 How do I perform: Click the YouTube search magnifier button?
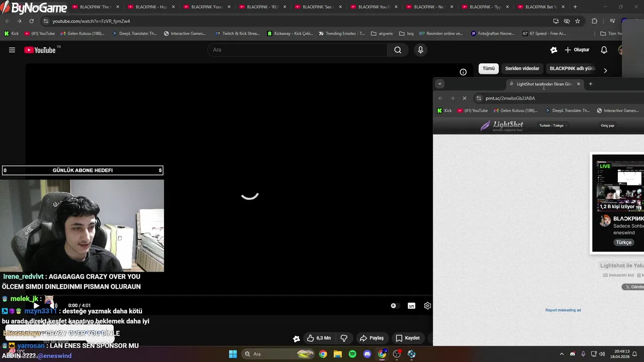point(398,50)
